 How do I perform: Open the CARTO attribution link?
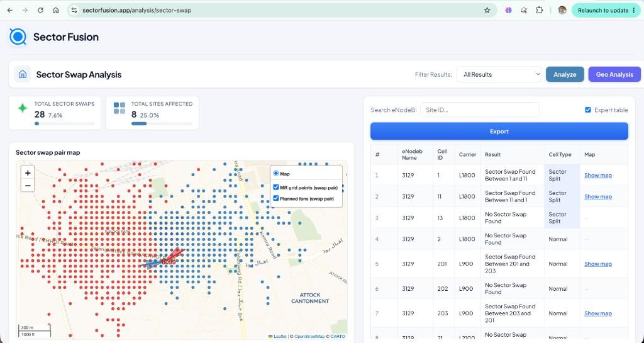[x=338, y=337]
